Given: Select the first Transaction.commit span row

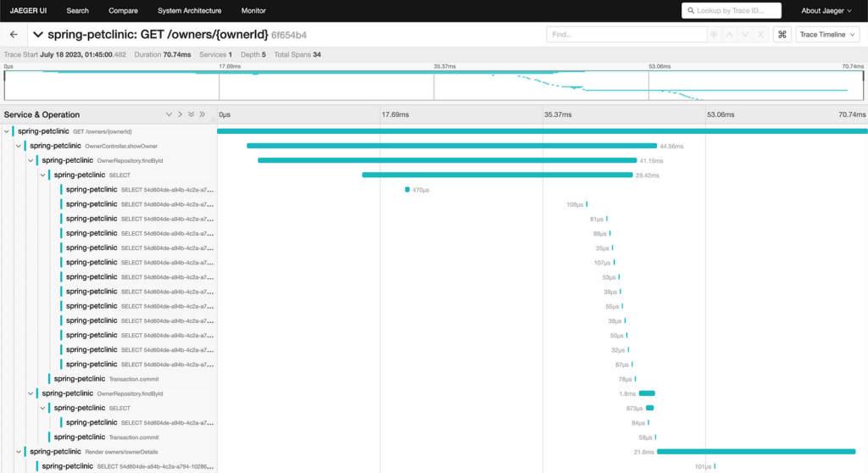Looking at the screenshot, I should coord(108,380).
